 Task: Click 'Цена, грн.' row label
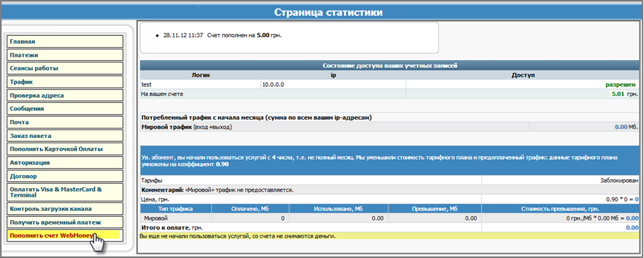point(155,200)
